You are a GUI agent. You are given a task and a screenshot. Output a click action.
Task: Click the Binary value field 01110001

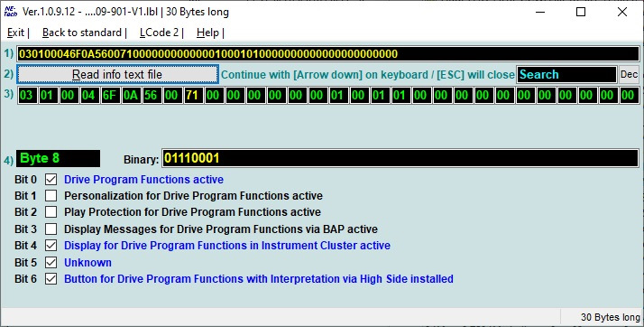tap(400, 158)
